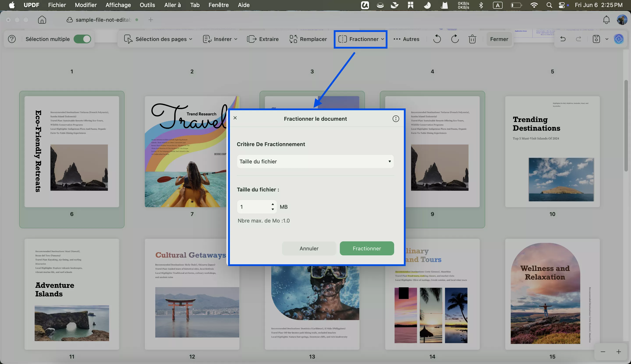631x364 pixels.
Task: Open Control Center in menu bar
Action: (x=562, y=5)
